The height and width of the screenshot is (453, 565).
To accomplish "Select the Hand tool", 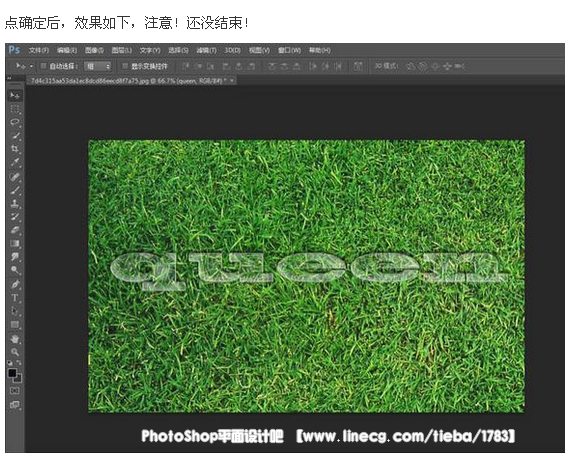I will click(x=15, y=339).
